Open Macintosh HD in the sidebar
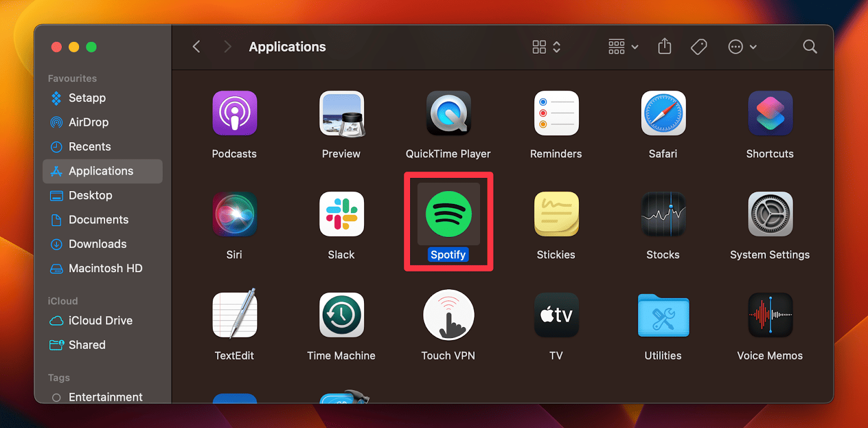The image size is (868, 428). click(x=103, y=269)
